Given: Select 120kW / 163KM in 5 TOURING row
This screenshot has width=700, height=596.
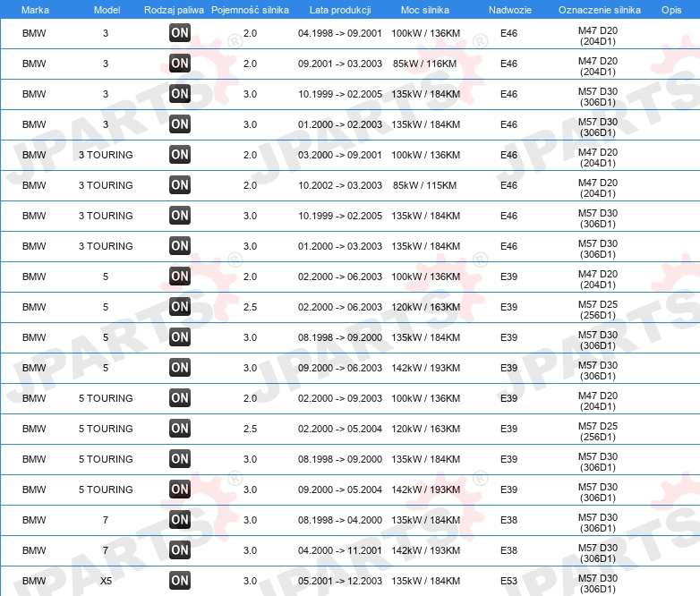Looking at the screenshot, I should point(425,429).
